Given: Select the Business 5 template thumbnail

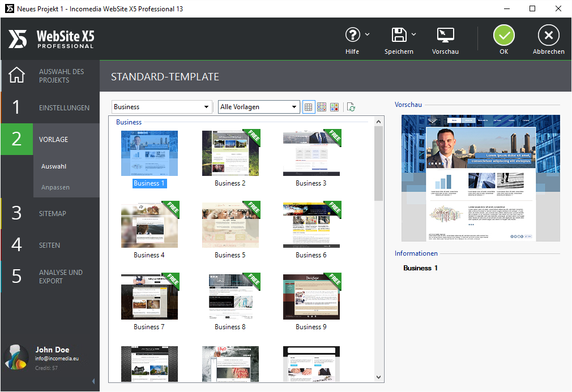Looking at the screenshot, I should click(x=230, y=225).
